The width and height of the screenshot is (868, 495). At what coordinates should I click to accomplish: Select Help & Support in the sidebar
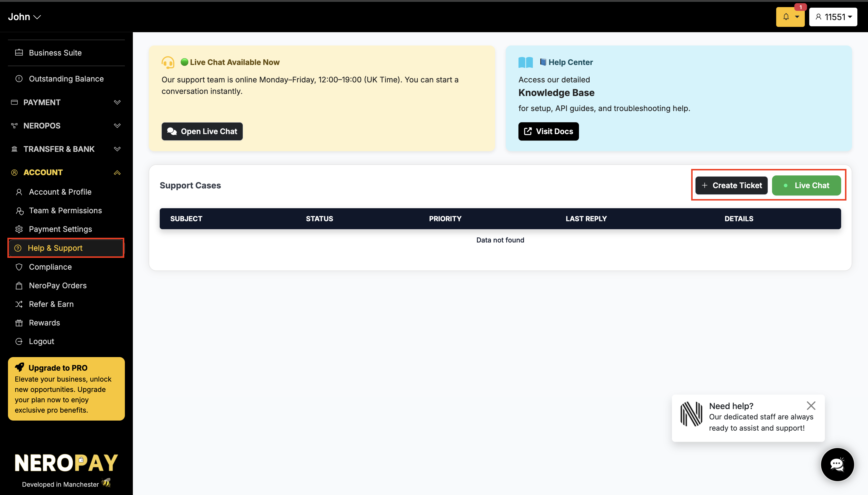pyautogui.click(x=56, y=248)
